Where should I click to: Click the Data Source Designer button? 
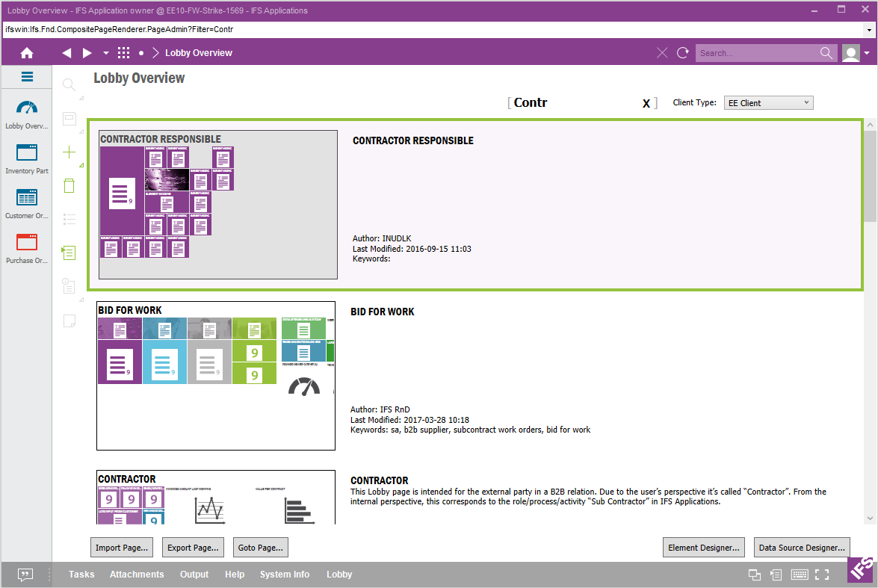pyautogui.click(x=802, y=548)
